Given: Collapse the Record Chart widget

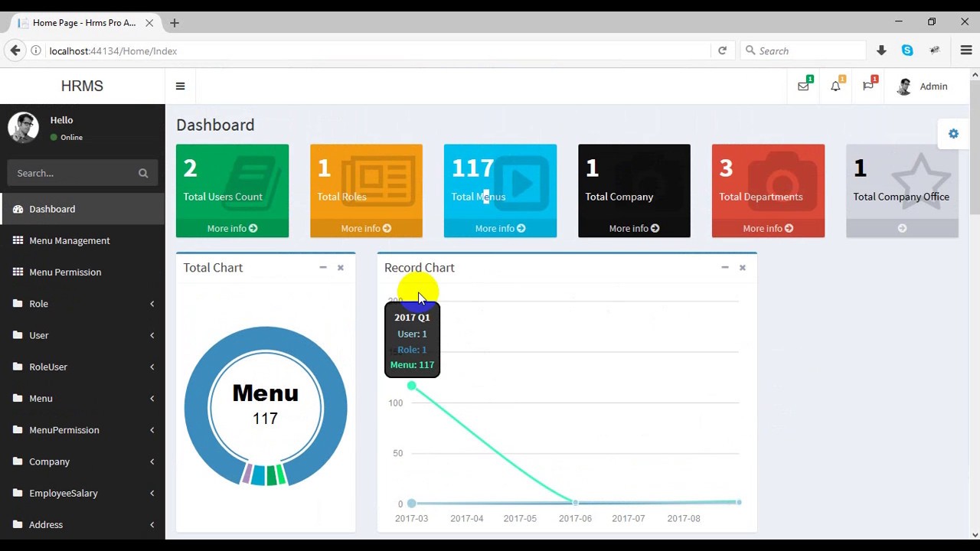Looking at the screenshot, I should click(x=724, y=268).
